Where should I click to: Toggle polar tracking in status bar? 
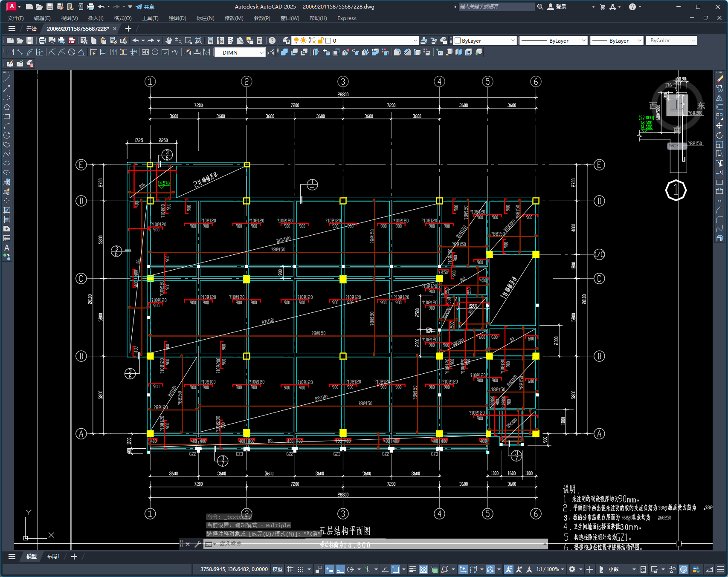click(x=351, y=569)
